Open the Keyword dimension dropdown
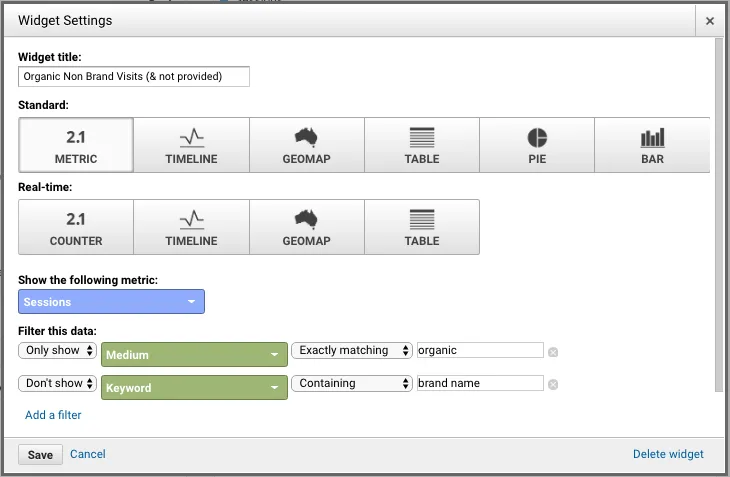The height and width of the screenshot is (477, 730). pos(194,388)
